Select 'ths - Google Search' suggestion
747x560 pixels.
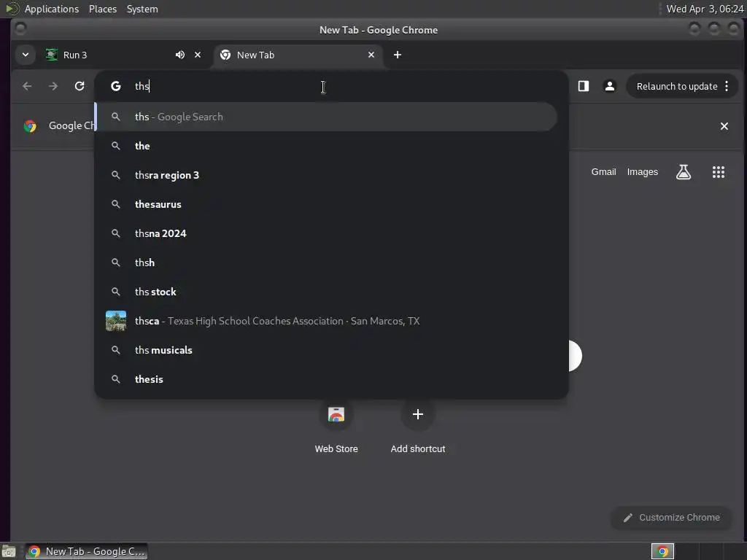click(x=326, y=117)
